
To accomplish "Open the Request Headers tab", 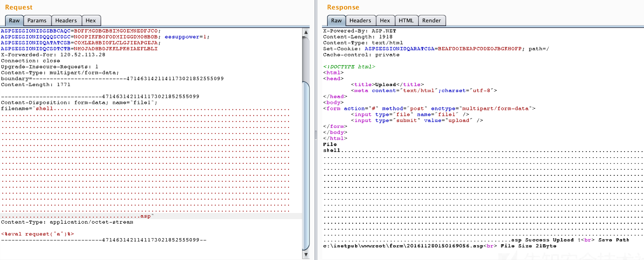I will [66, 20].
